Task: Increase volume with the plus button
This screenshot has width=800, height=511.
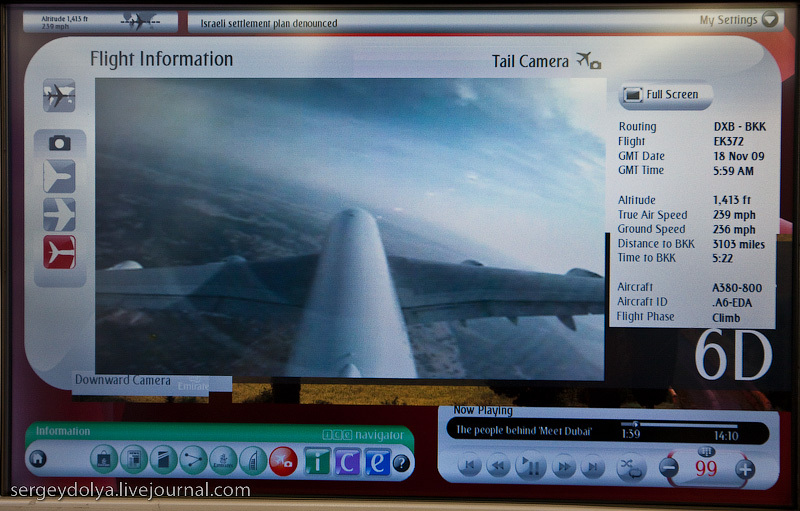Action: pyautogui.click(x=745, y=469)
